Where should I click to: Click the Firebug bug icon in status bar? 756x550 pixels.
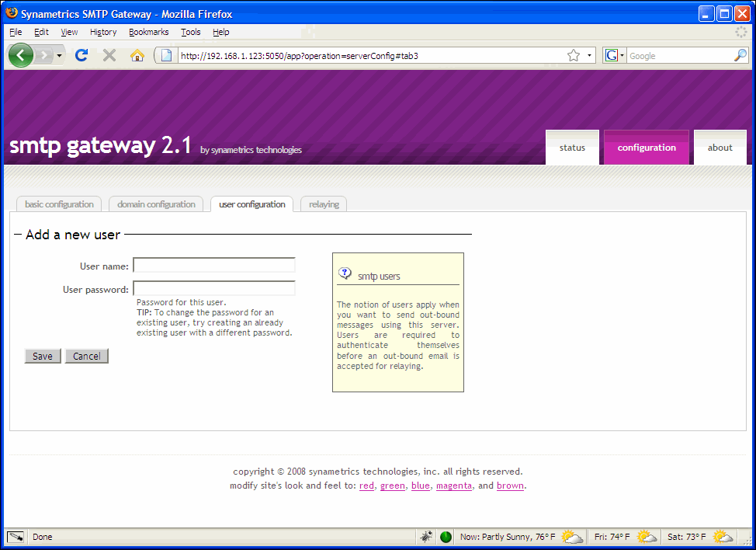tap(425, 537)
